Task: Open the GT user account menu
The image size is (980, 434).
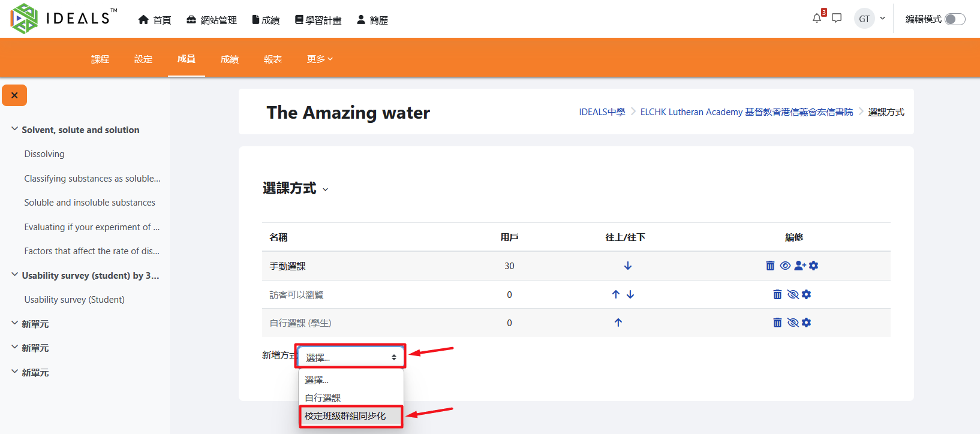Action: pyautogui.click(x=870, y=19)
